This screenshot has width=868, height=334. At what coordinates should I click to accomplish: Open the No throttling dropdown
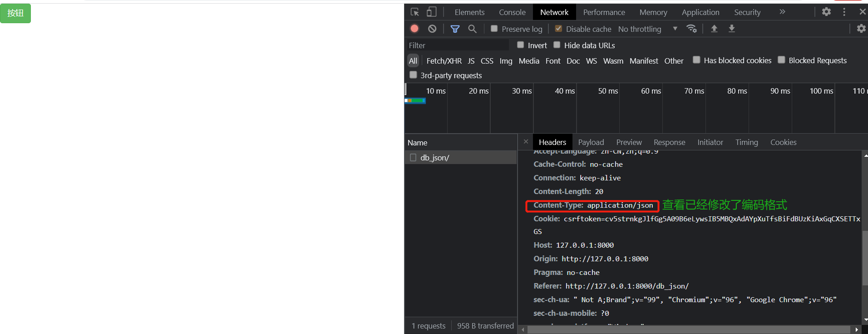point(648,29)
